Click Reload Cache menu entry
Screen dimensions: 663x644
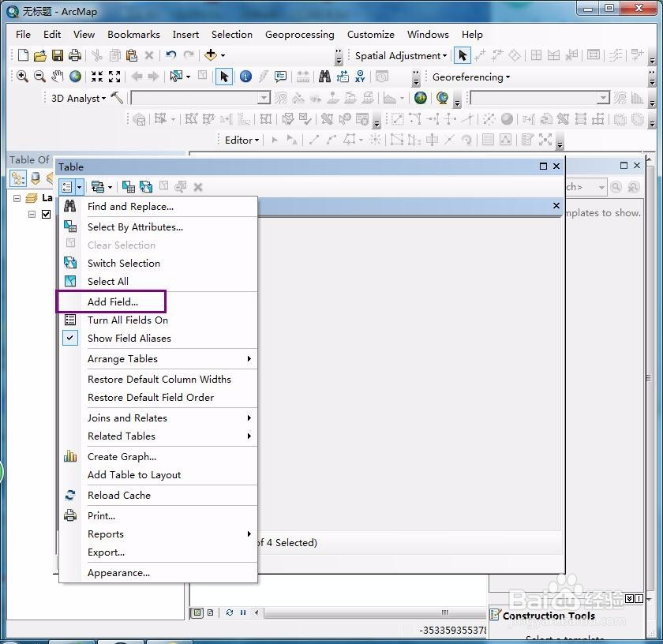(x=119, y=495)
